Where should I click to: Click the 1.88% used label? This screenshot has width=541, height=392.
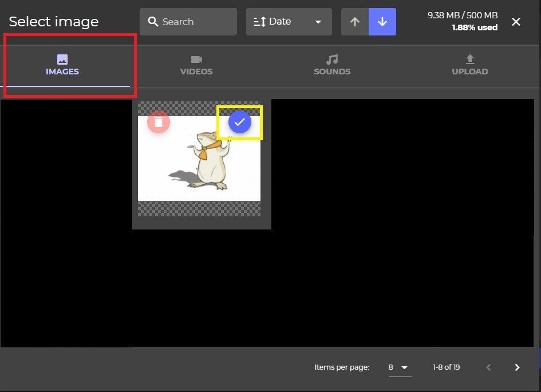475,27
